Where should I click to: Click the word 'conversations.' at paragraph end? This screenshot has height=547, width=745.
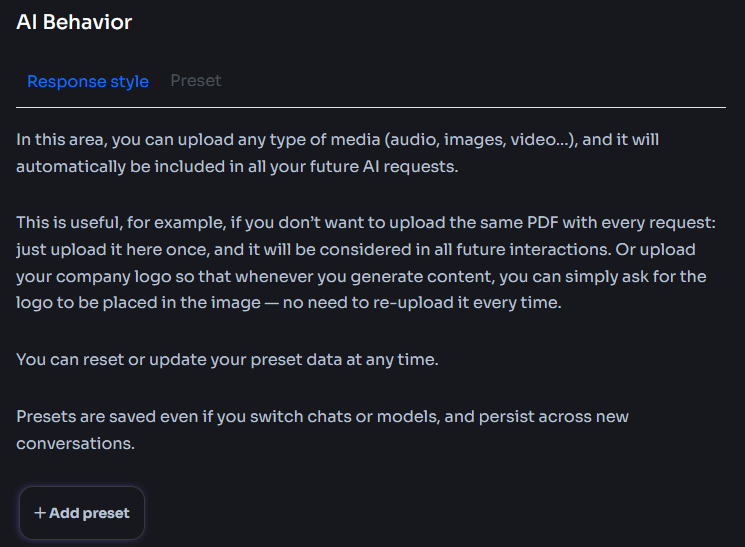tap(76, 443)
